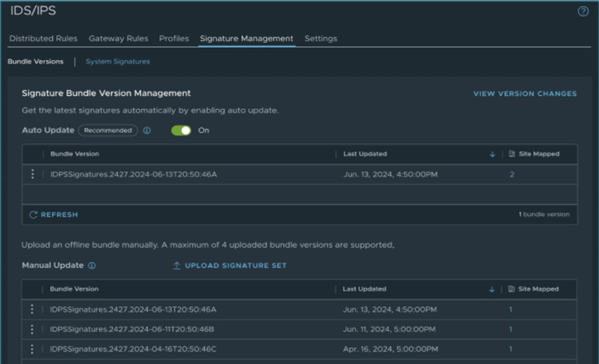
Task: Turn off the Auto Update toggle
Action: click(181, 131)
